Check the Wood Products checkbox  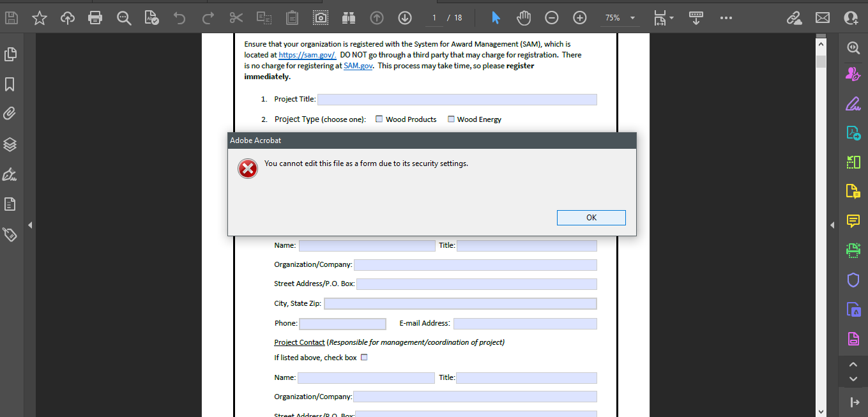(x=379, y=119)
